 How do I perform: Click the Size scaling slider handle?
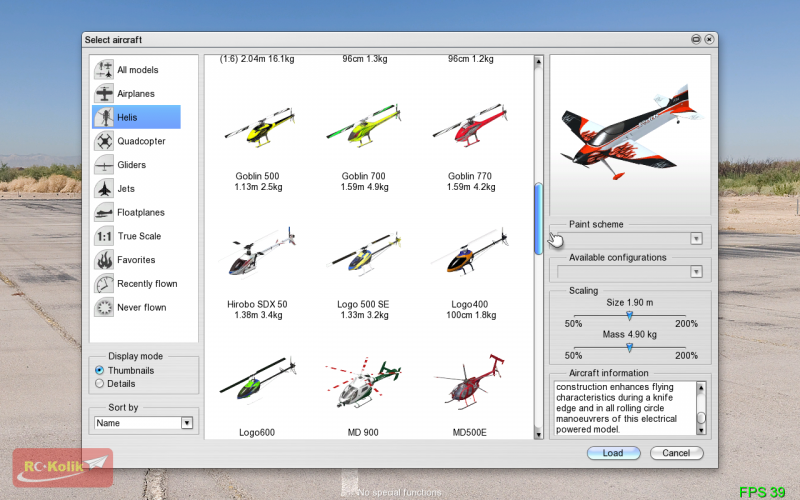tap(630, 316)
